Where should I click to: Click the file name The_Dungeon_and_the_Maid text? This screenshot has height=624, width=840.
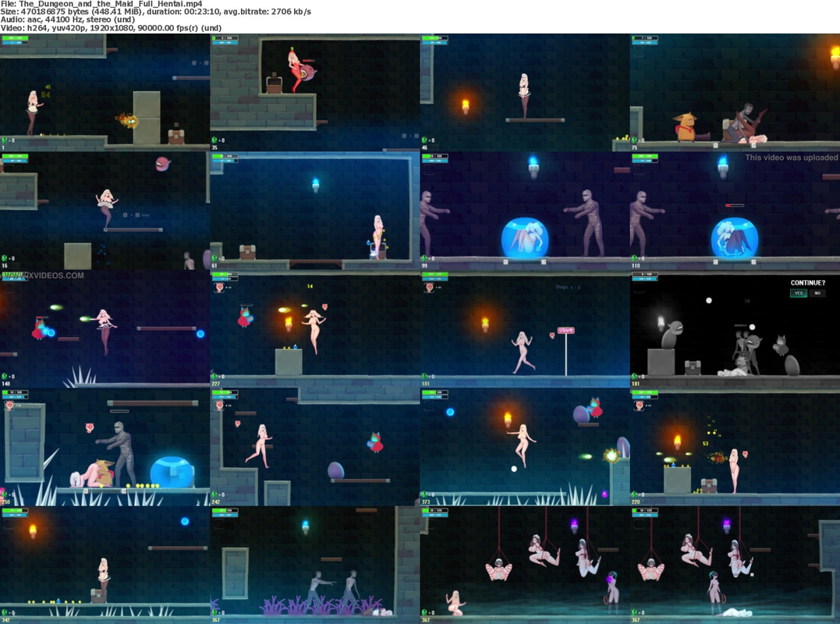110,4
